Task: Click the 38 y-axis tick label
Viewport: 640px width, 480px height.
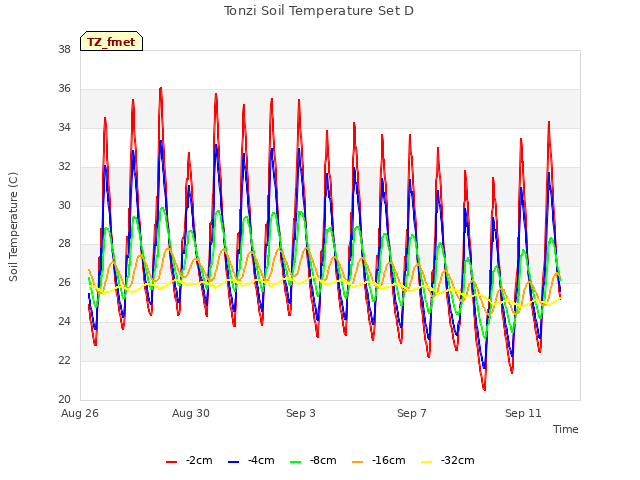Action: point(64,50)
